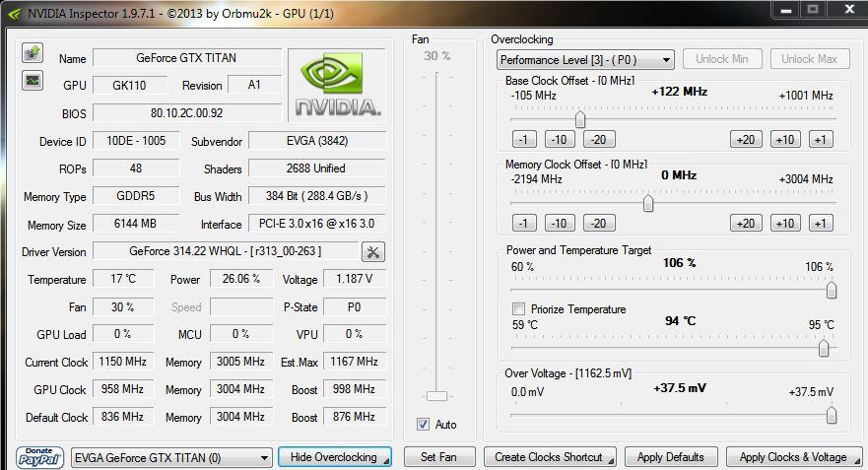Open driver profile settings wrench icon

tap(373, 252)
